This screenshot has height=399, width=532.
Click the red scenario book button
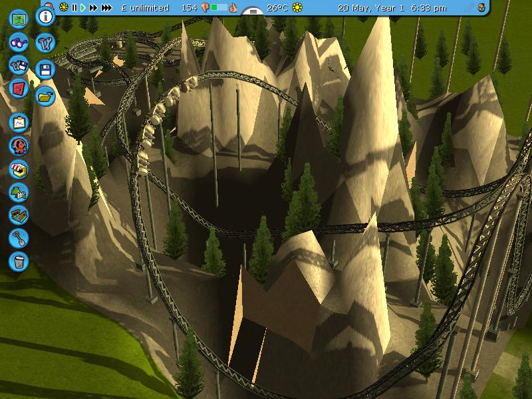(x=19, y=88)
